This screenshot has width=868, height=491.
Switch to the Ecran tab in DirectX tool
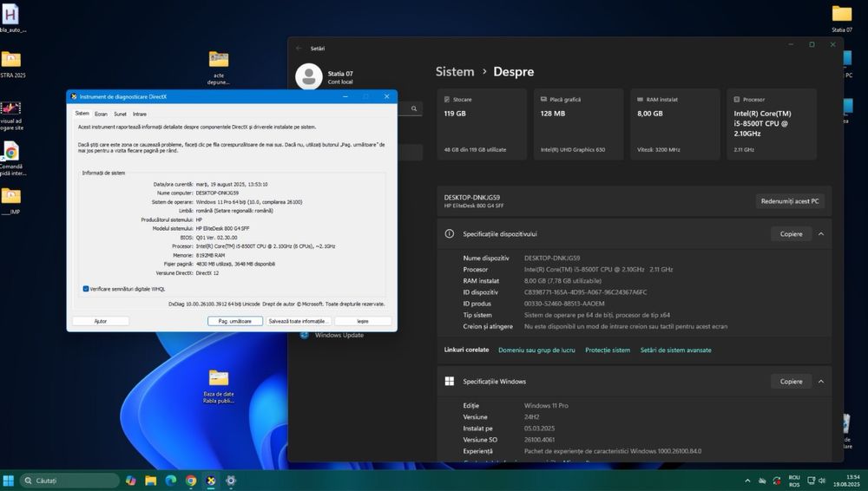click(x=102, y=114)
